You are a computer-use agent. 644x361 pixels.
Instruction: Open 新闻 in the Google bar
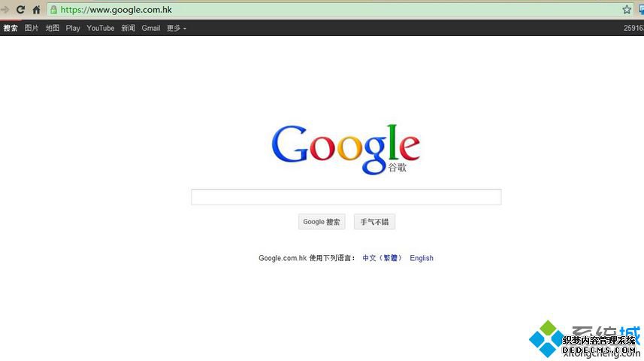tap(128, 28)
